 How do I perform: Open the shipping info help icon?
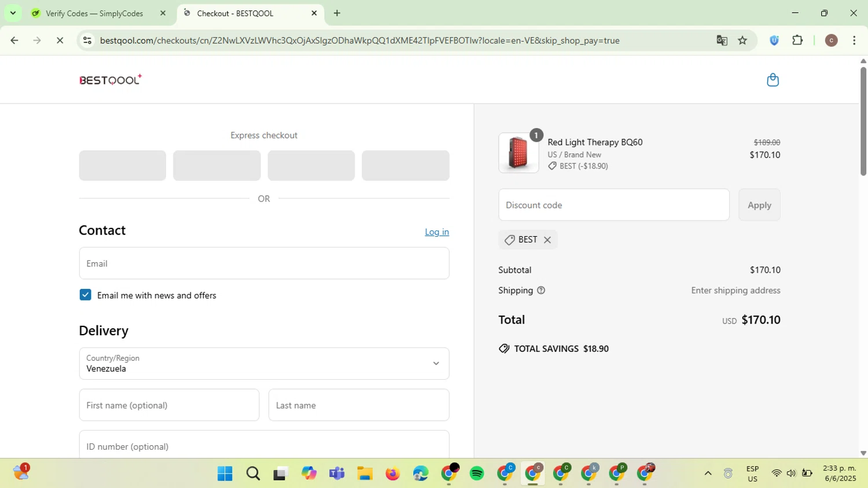click(541, 291)
